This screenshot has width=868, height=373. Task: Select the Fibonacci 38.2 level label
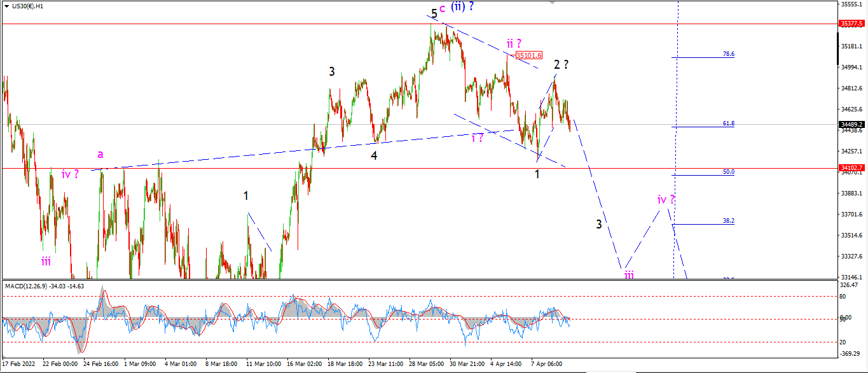729,221
